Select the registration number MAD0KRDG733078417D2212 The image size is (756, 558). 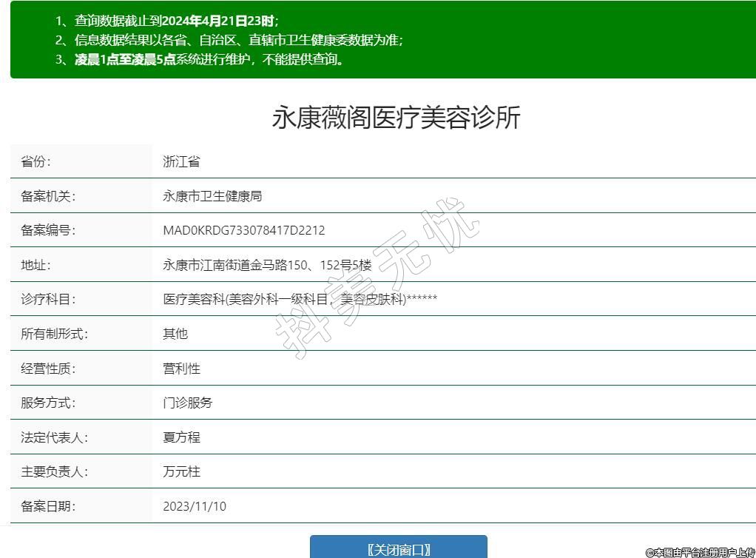[x=243, y=230]
